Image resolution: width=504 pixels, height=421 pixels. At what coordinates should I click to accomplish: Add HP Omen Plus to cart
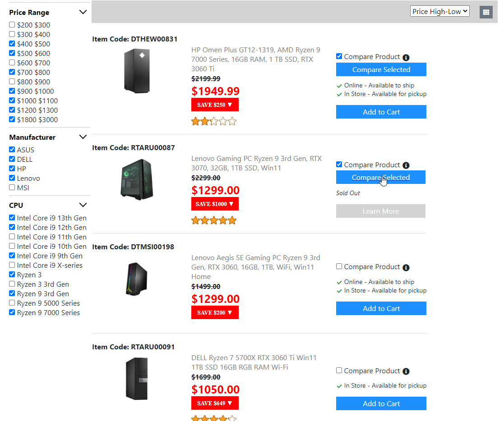coord(381,112)
